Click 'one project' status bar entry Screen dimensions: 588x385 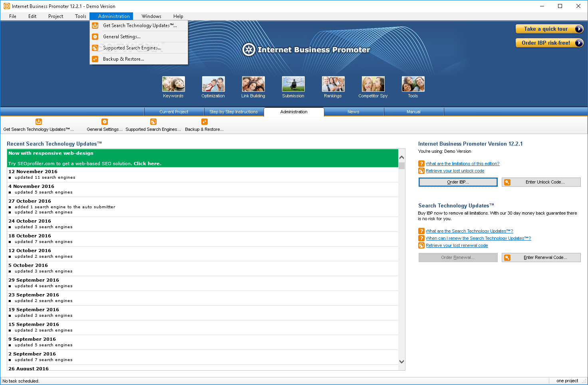tap(567, 381)
